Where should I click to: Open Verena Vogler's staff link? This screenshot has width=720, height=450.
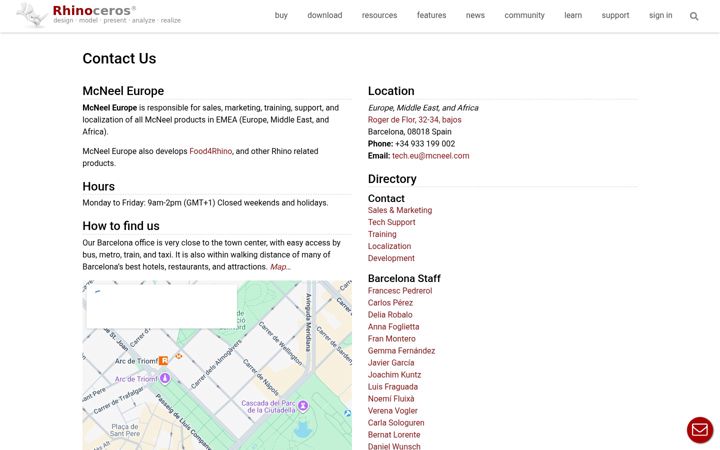tap(393, 411)
